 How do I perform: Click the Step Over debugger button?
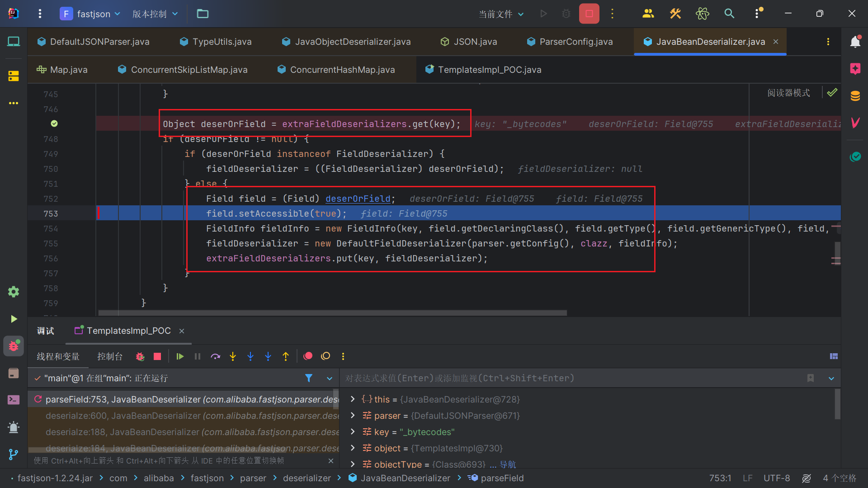215,356
